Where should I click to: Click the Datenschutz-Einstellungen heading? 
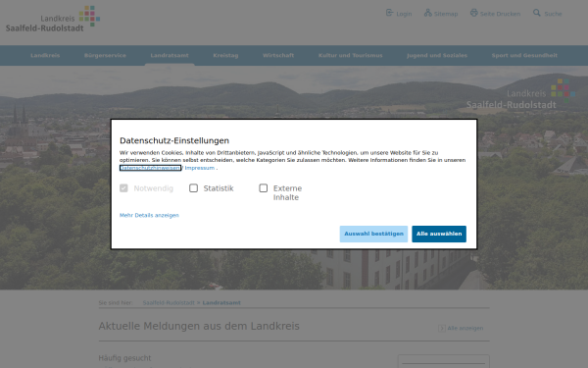pyautogui.click(x=174, y=140)
